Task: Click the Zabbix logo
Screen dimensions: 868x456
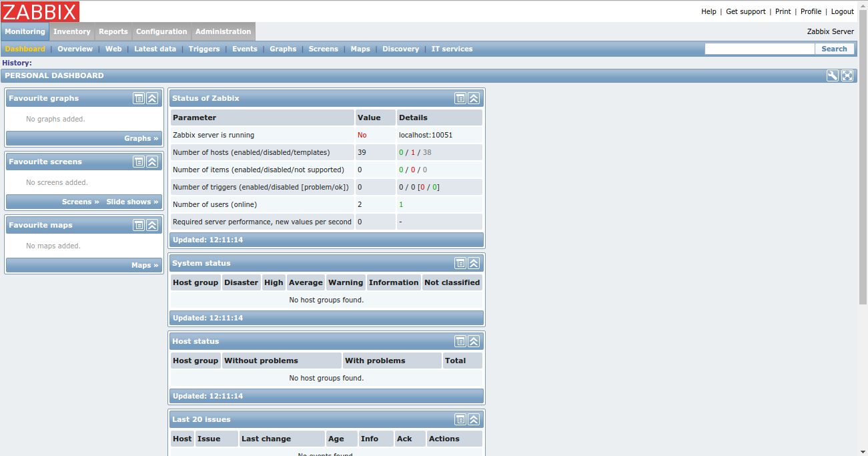Action: click(x=41, y=11)
